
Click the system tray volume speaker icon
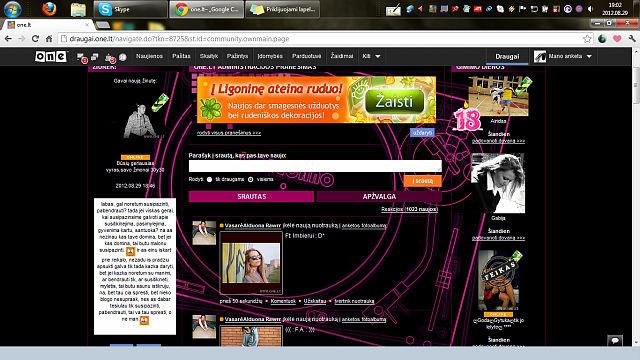pyautogui.click(x=590, y=9)
